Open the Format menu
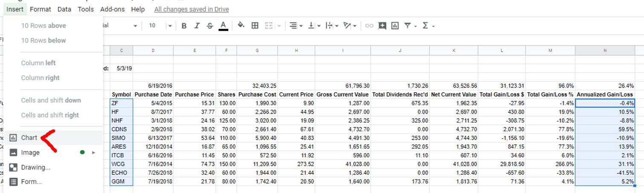 [x=40, y=9]
